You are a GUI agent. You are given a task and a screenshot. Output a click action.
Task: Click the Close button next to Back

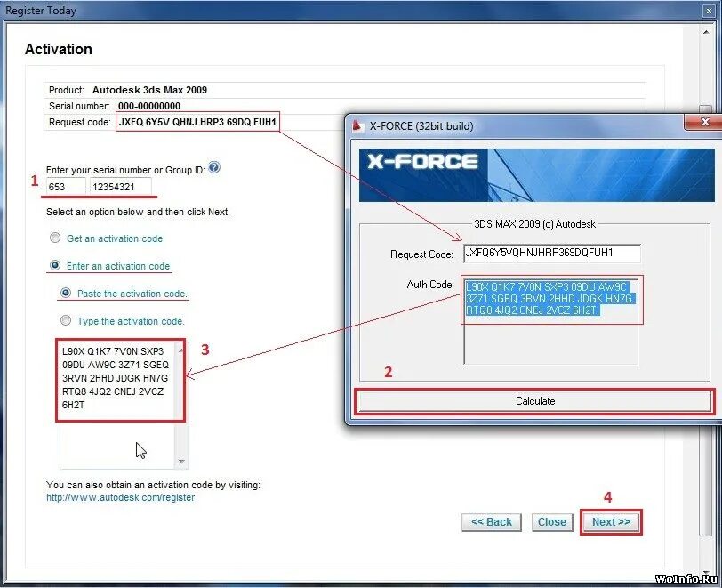pyautogui.click(x=552, y=522)
